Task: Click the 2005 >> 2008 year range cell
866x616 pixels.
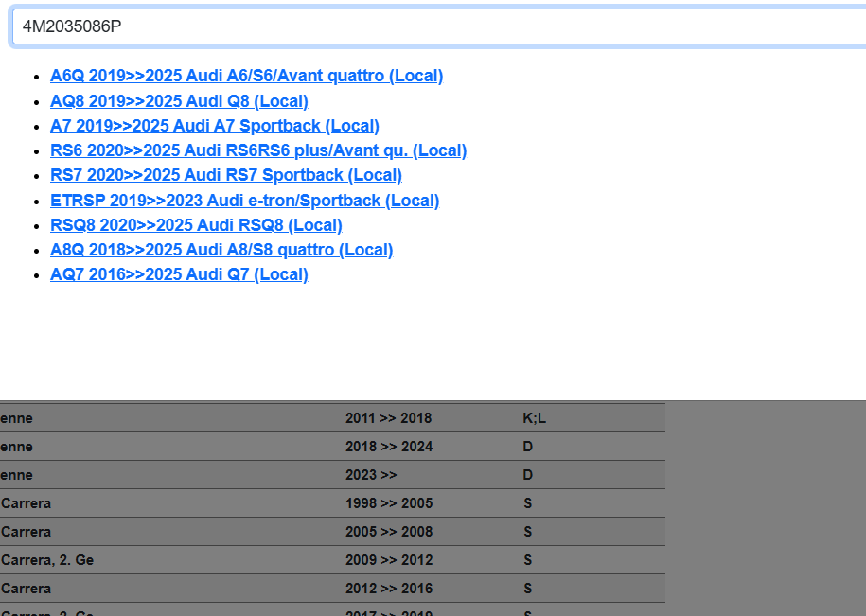Action: tap(388, 532)
